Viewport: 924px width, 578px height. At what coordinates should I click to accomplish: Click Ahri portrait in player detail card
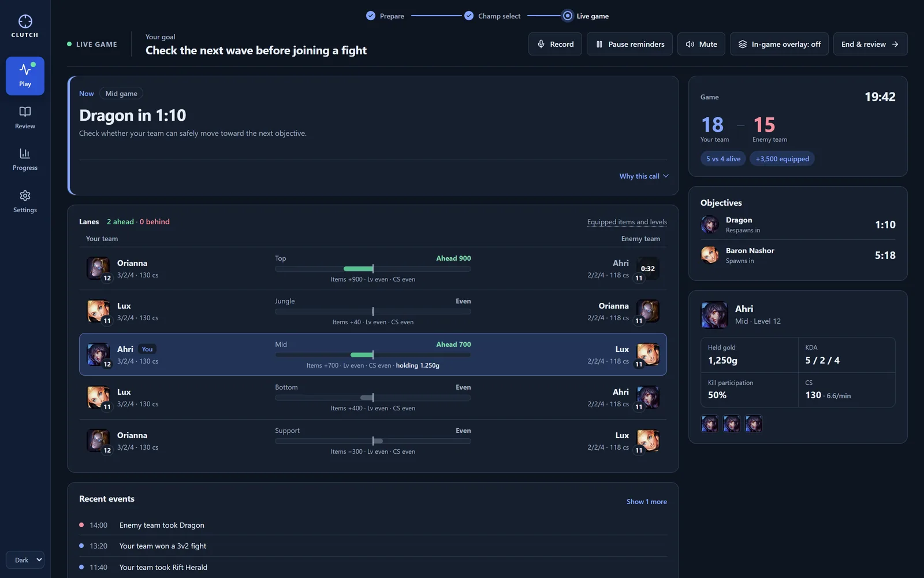tap(714, 315)
